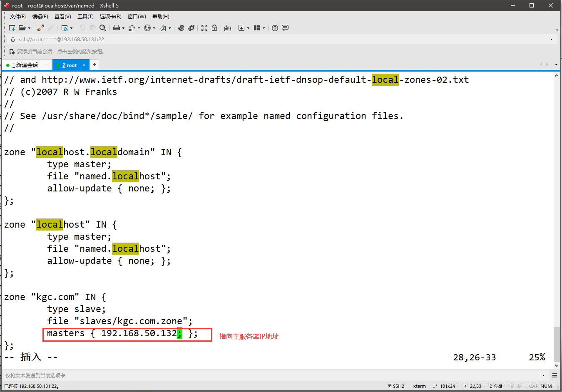The image size is (562, 392).
Task: Open the 选项卡(B) menu
Action: (111, 17)
